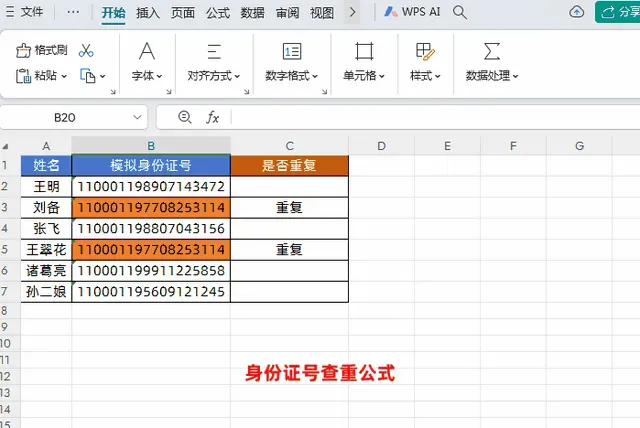Click the formula bar zoom magnifier icon
The width and height of the screenshot is (640, 428).
(184, 117)
